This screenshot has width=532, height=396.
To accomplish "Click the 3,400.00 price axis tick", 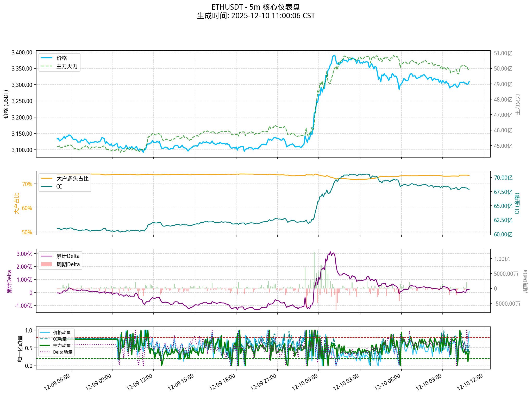I will tap(22, 53).
